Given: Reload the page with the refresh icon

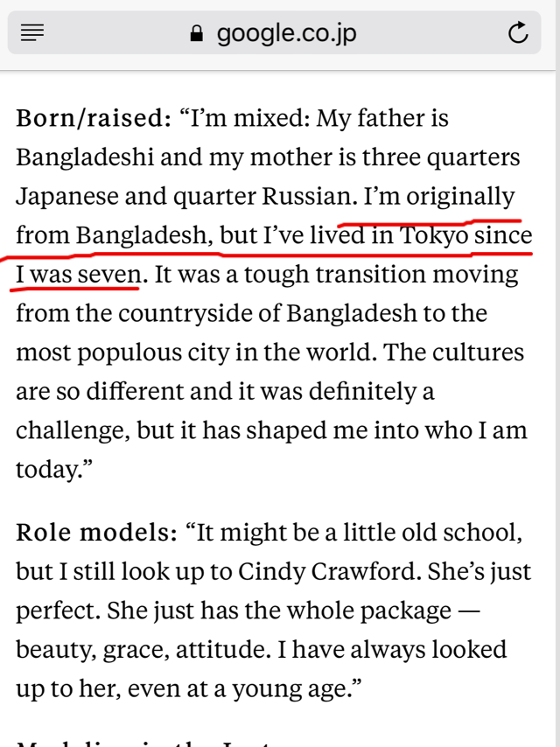Looking at the screenshot, I should pos(518,33).
